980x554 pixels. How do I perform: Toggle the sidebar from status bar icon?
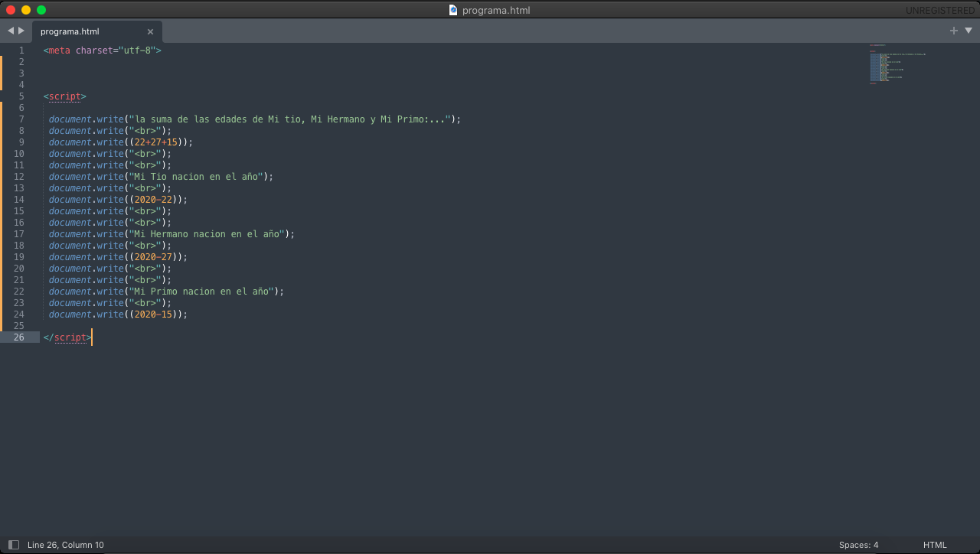pyautogui.click(x=13, y=545)
